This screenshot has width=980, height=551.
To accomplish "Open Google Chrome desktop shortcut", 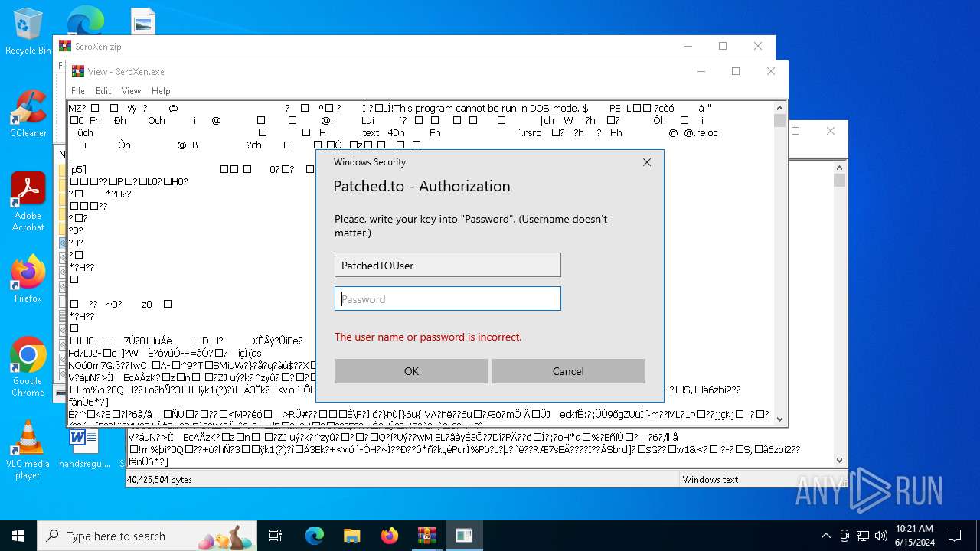I will tap(28, 367).
